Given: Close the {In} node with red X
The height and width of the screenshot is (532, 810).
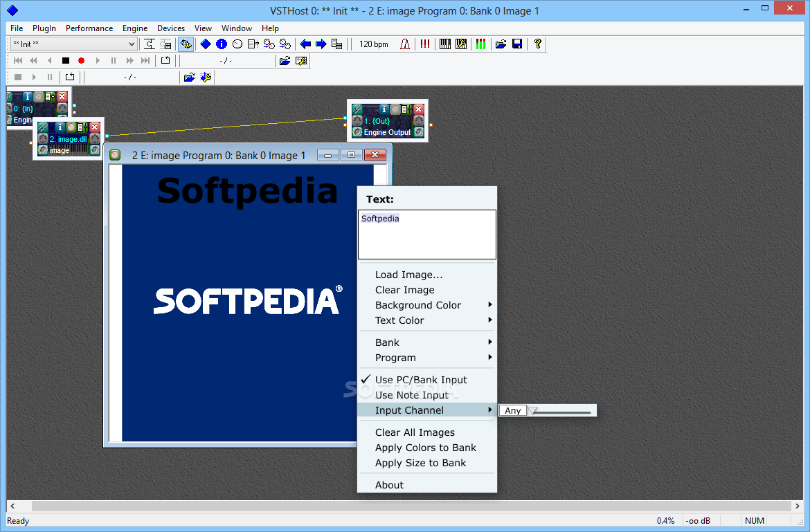Looking at the screenshot, I should tap(62, 96).
